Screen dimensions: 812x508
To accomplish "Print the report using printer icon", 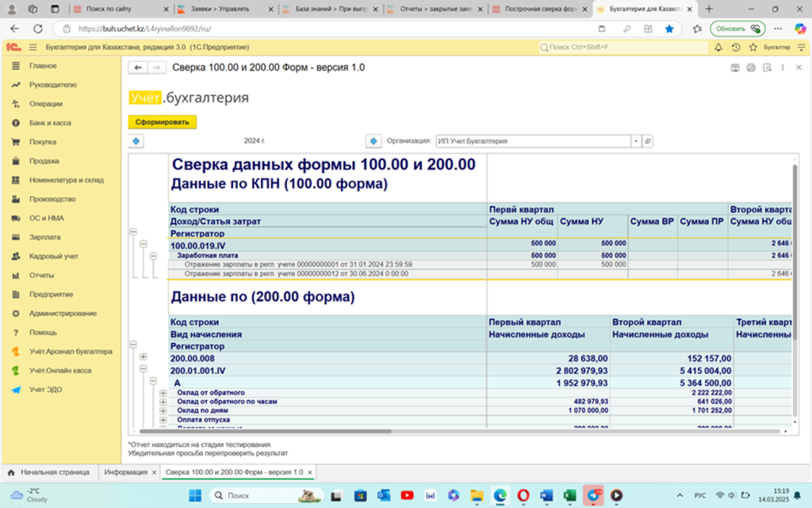I will (x=752, y=67).
